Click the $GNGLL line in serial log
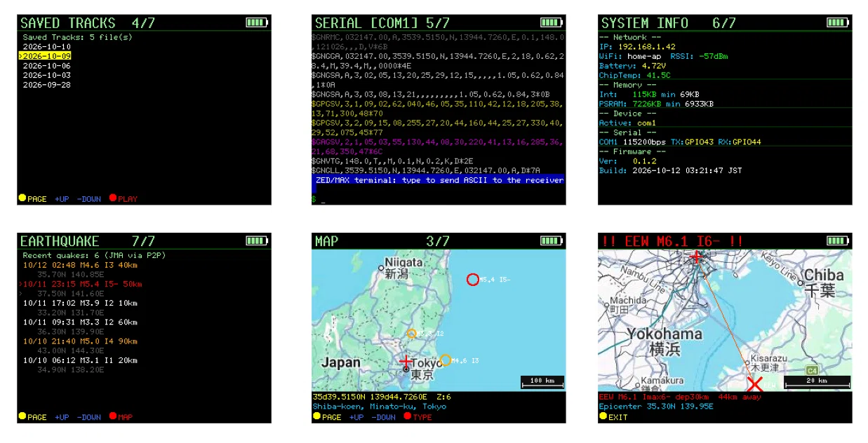 point(426,170)
